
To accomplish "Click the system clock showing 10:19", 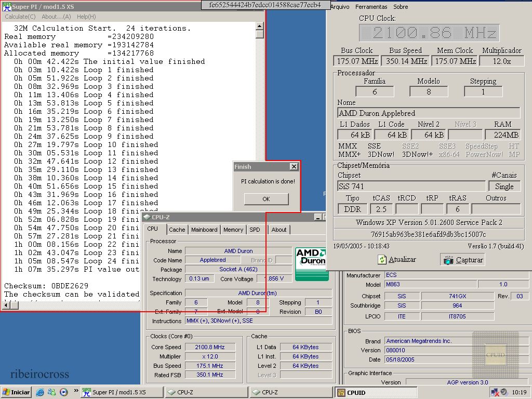I will [x=519, y=392].
